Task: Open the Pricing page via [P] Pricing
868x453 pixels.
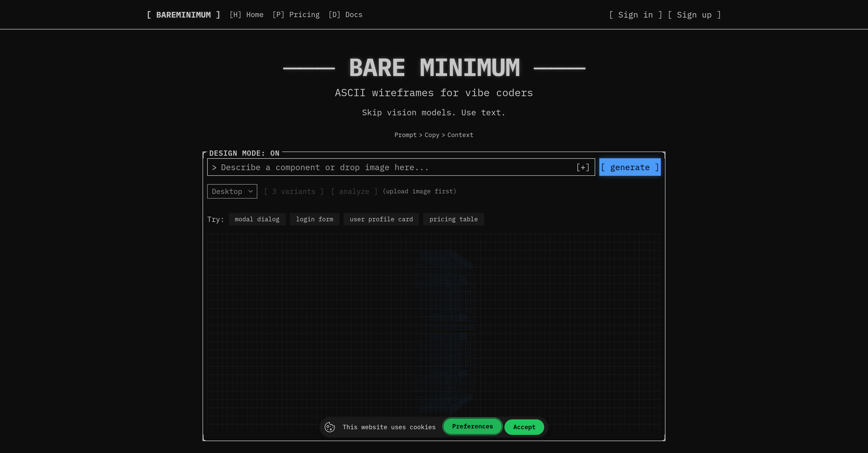Action: (296, 14)
